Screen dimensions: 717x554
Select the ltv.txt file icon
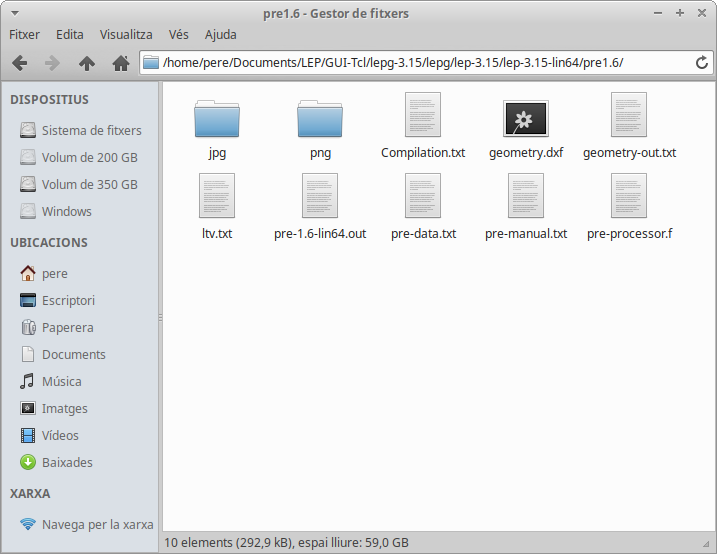pos(217,196)
